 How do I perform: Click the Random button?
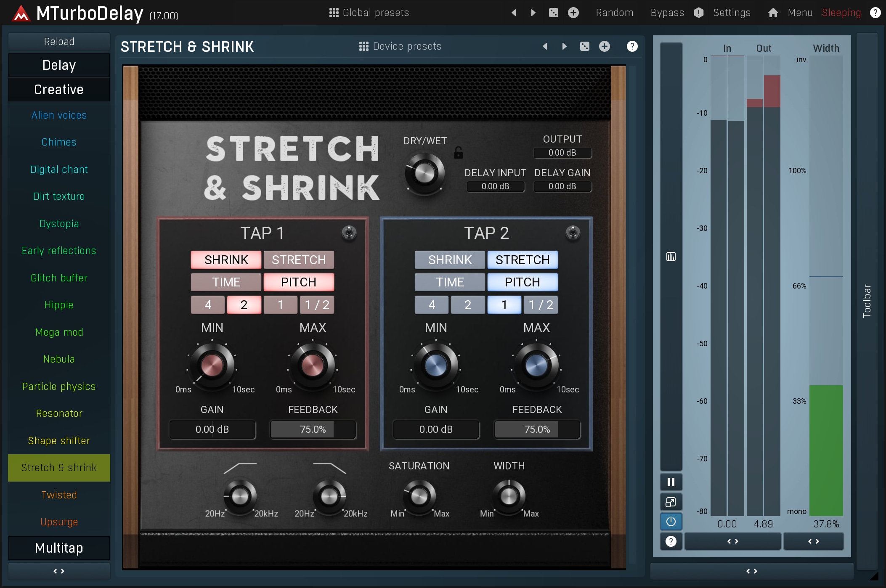click(614, 13)
